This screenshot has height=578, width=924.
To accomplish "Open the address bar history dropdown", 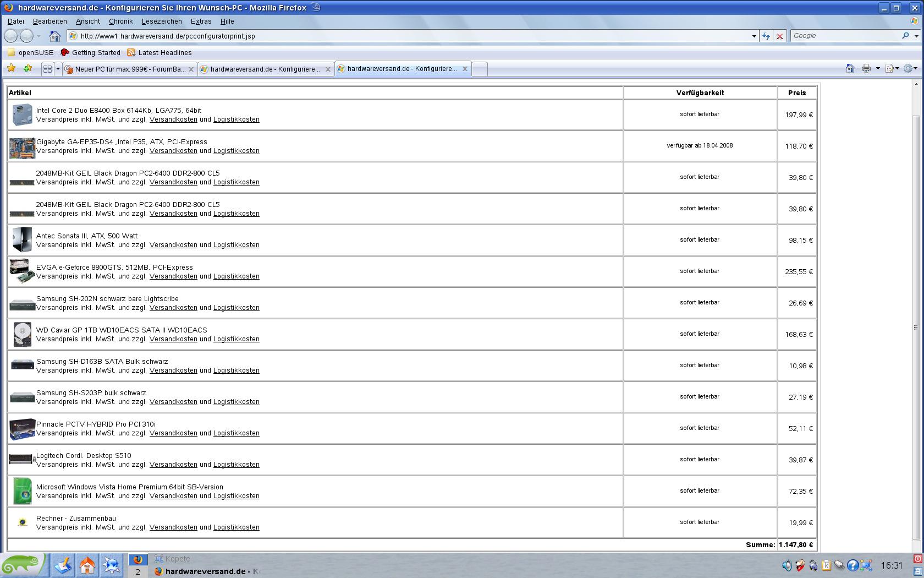I will (754, 36).
